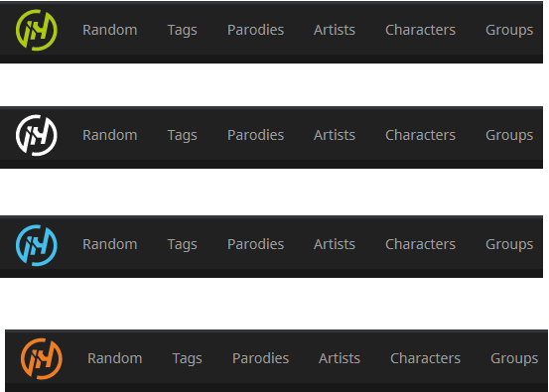This screenshot has height=392, width=549.
Task: Click the white logo icon
Action: click(x=37, y=135)
